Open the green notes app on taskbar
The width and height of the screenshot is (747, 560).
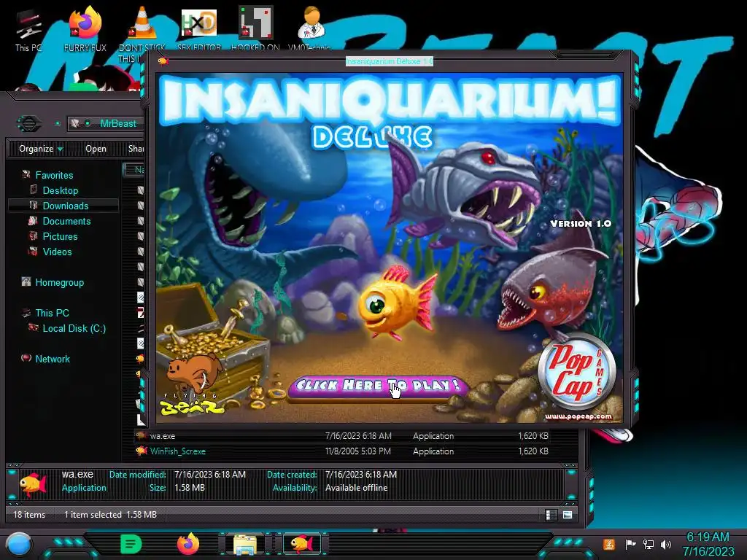(x=131, y=544)
